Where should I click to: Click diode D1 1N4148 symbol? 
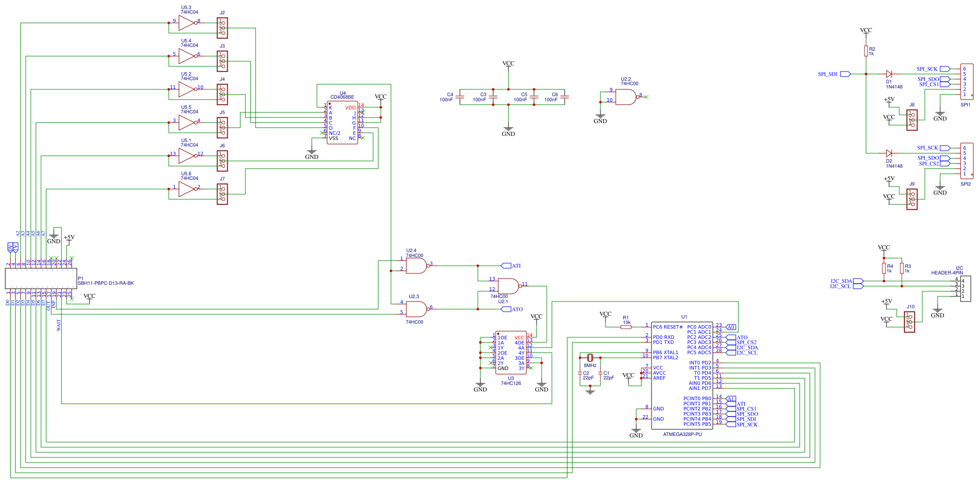pyautogui.click(x=888, y=74)
